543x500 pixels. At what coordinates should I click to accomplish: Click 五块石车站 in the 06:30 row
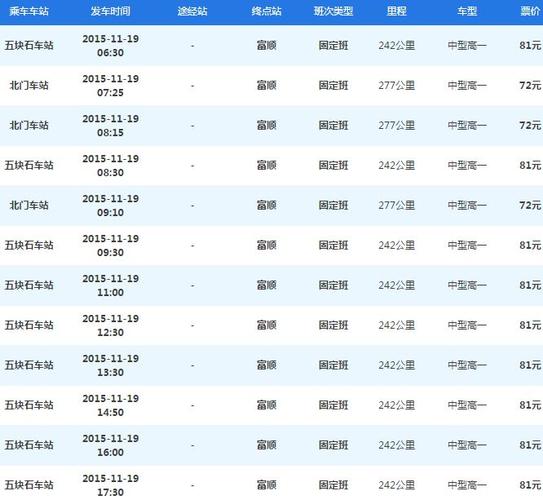(x=29, y=46)
